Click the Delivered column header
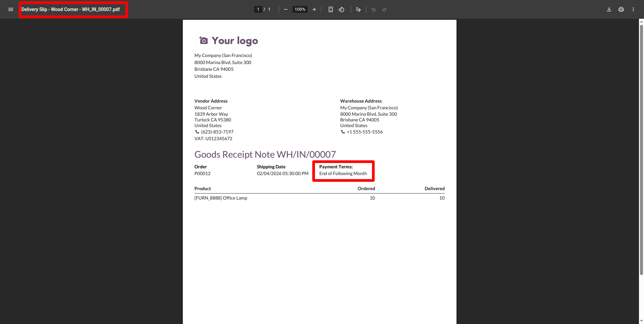The width and height of the screenshot is (644, 324). coord(435,188)
